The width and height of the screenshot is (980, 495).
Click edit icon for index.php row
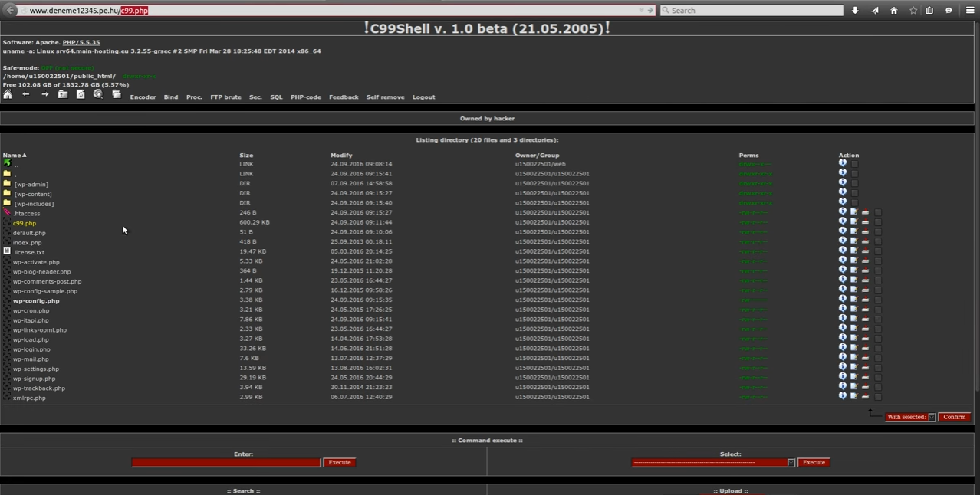[x=853, y=241]
